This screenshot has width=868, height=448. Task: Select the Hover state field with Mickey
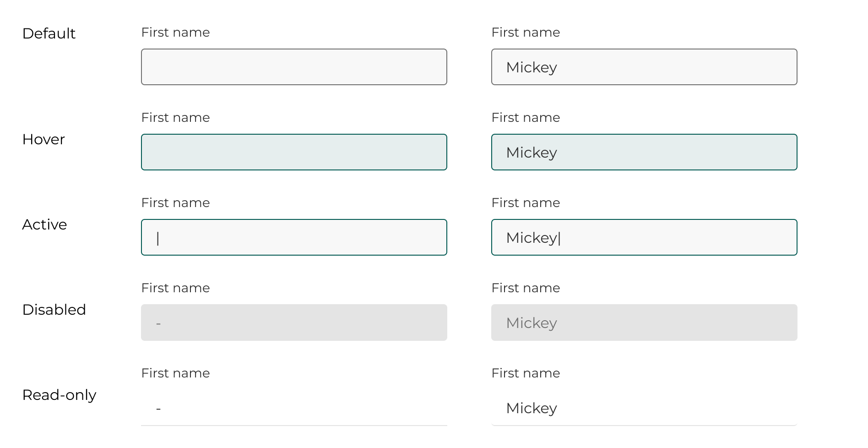coord(644,152)
